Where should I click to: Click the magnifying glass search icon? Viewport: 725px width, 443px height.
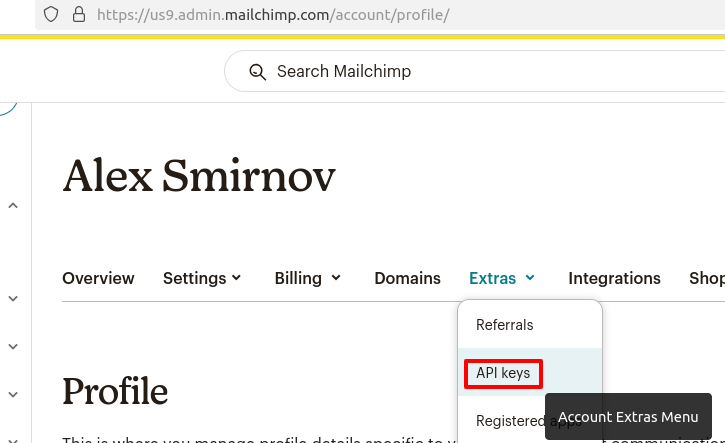pyautogui.click(x=258, y=72)
